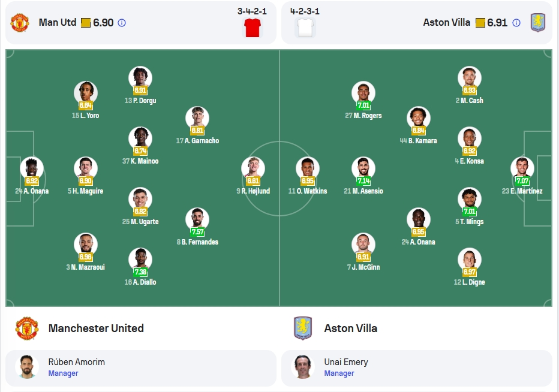Click the red Man Utd home shirt icon

(x=253, y=28)
